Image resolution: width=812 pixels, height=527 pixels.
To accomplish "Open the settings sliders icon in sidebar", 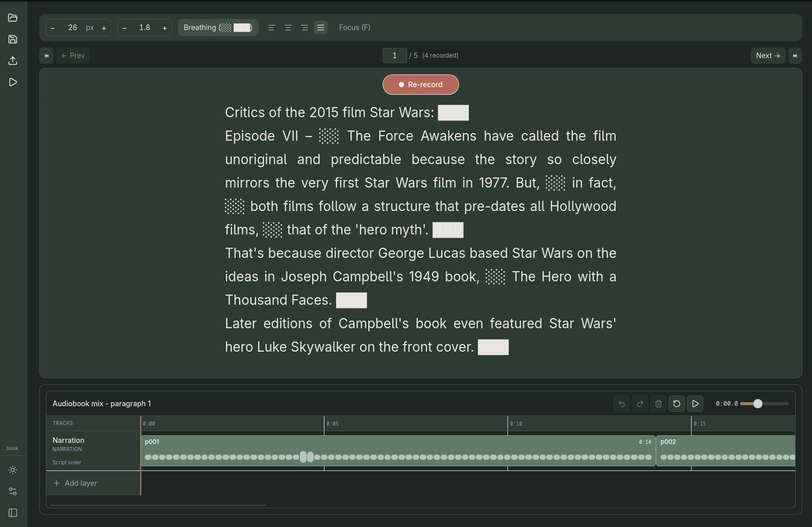I will 13,491.
